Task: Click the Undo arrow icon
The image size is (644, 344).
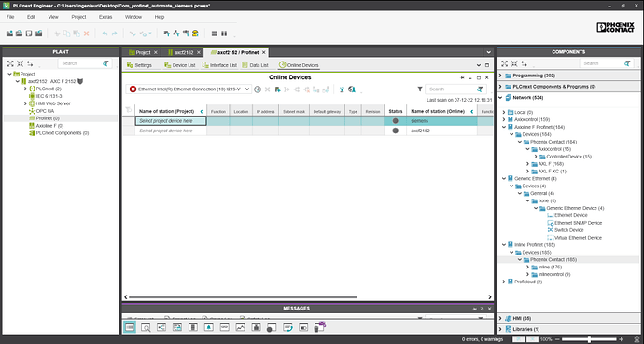Action: [105, 34]
